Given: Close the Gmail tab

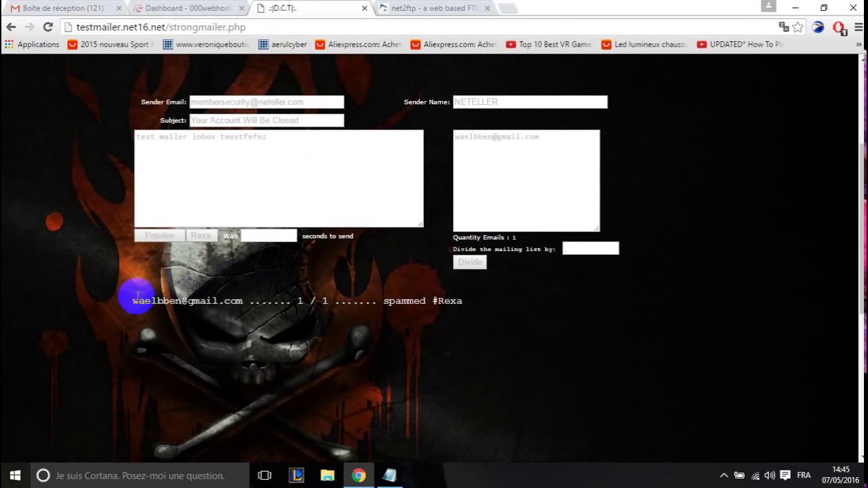Looking at the screenshot, I should [x=118, y=8].
